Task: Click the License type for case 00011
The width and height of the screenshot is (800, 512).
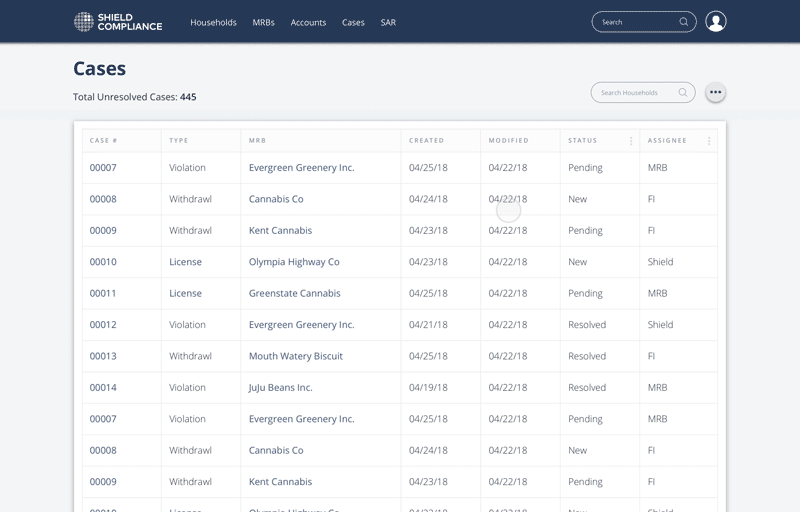Action: 185,293
